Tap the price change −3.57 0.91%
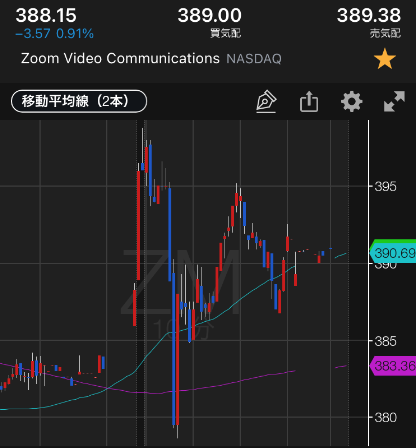Image resolution: width=416 pixels, height=448 pixels. pos(54,34)
